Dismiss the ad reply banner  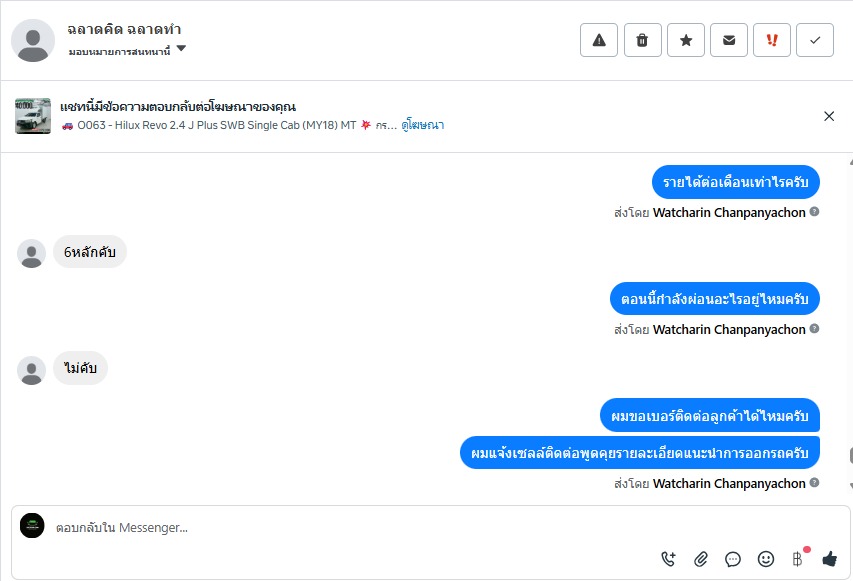click(829, 116)
